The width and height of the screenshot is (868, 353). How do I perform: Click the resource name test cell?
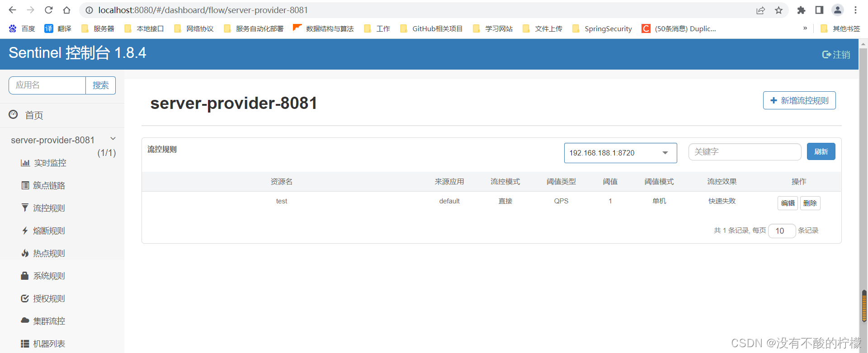pyautogui.click(x=282, y=201)
